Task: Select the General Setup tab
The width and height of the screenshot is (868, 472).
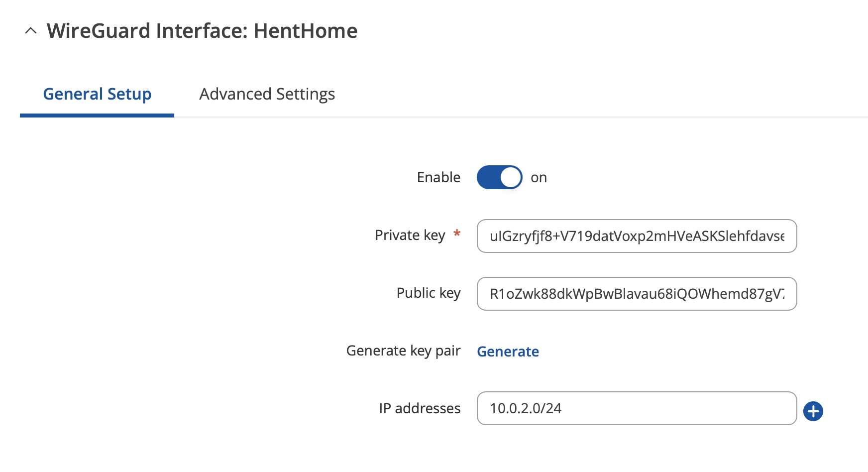Action: pos(97,94)
